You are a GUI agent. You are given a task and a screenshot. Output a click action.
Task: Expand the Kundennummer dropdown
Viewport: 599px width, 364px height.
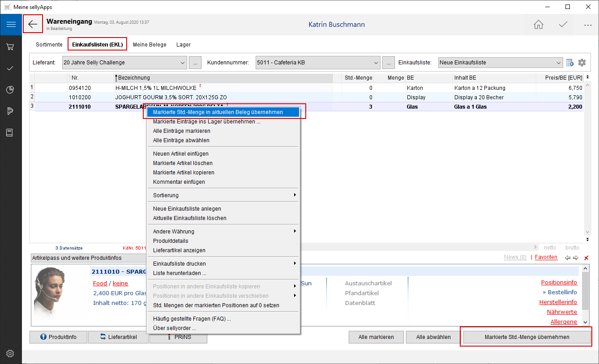pyautogui.click(x=376, y=63)
